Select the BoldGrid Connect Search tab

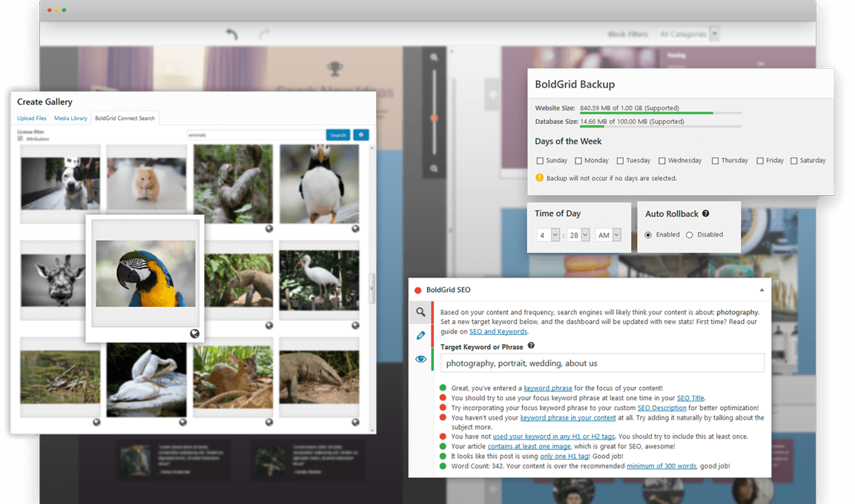coord(125,119)
